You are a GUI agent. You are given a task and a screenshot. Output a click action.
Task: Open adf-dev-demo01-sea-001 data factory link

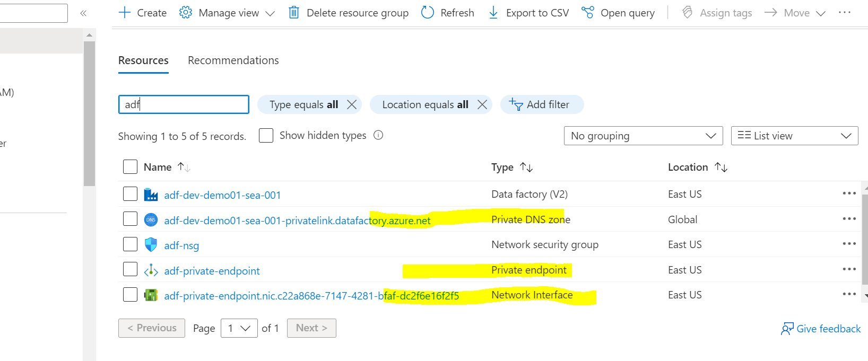pos(222,195)
